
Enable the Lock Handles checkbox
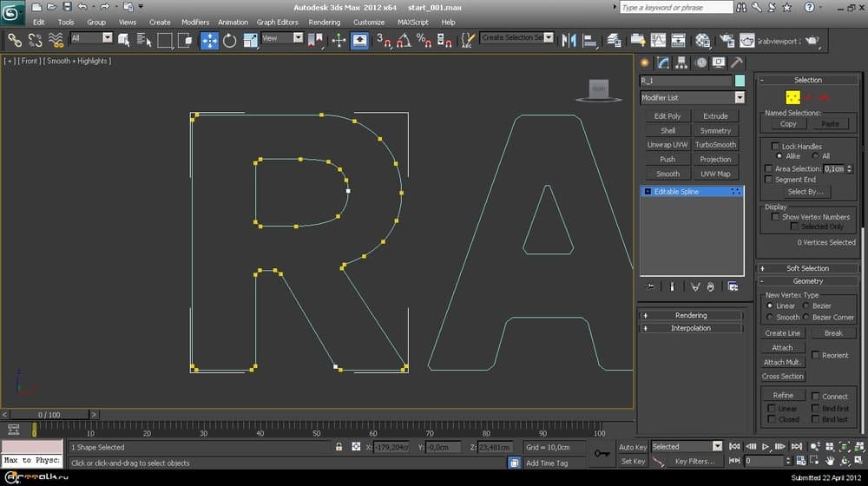click(x=776, y=147)
